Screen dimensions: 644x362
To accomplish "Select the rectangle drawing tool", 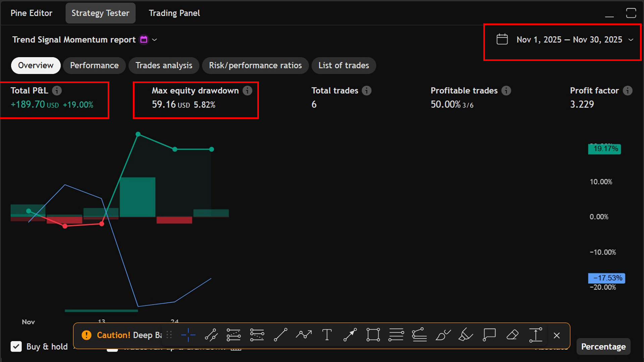I will click(373, 335).
